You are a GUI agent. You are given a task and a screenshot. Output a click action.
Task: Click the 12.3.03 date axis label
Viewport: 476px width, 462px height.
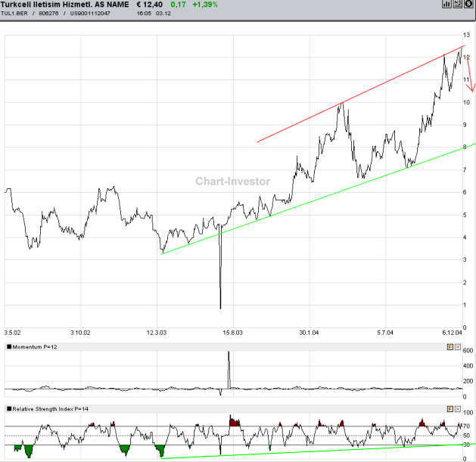[x=157, y=333]
